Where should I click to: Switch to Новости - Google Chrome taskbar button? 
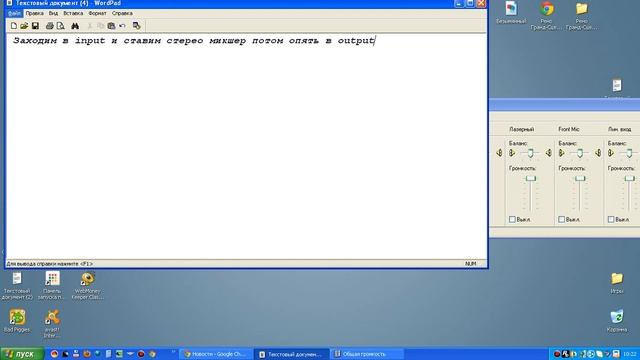(x=216, y=354)
